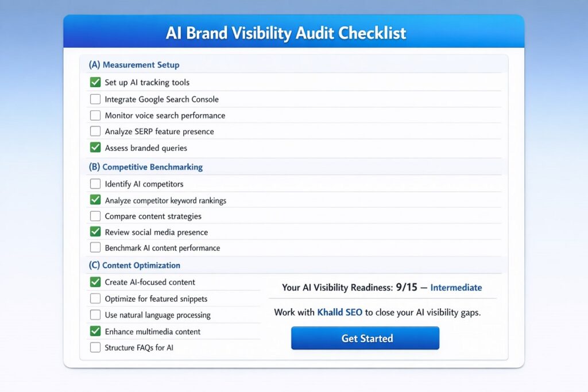Check Benchmark AI content performance
This screenshot has width=588, height=392.
click(x=95, y=248)
